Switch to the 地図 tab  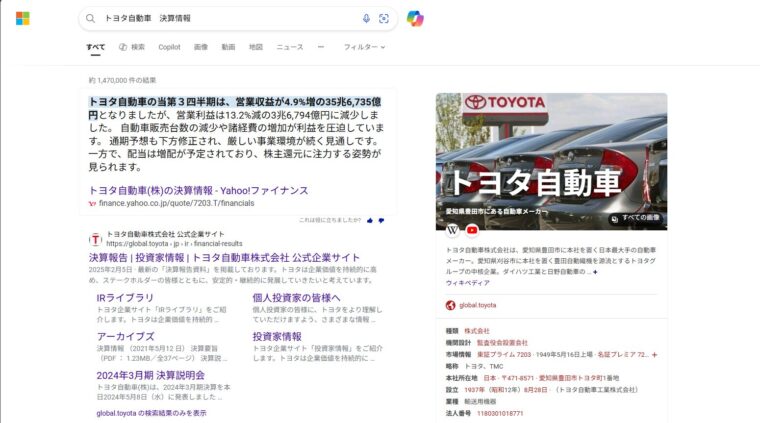point(256,47)
